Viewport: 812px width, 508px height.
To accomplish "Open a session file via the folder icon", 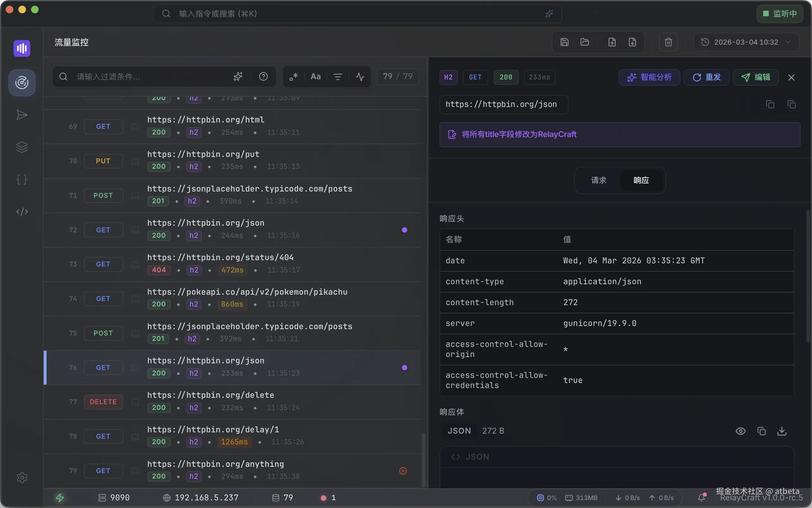I will coord(585,42).
